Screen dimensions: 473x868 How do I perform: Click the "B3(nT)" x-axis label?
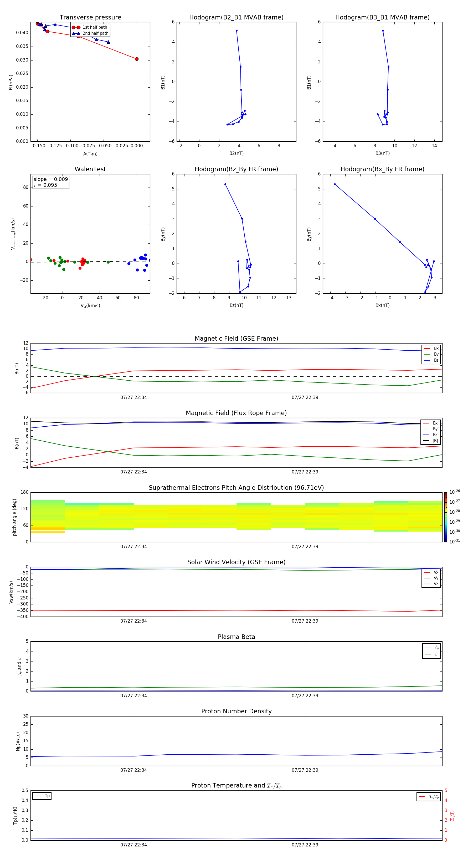(x=382, y=153)
